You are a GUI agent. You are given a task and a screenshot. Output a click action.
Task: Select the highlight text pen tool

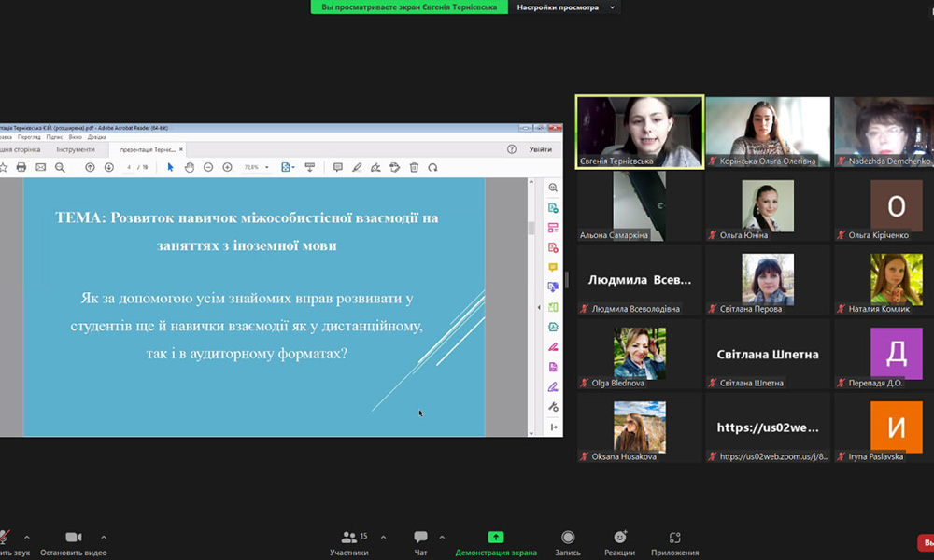point(357,167)
